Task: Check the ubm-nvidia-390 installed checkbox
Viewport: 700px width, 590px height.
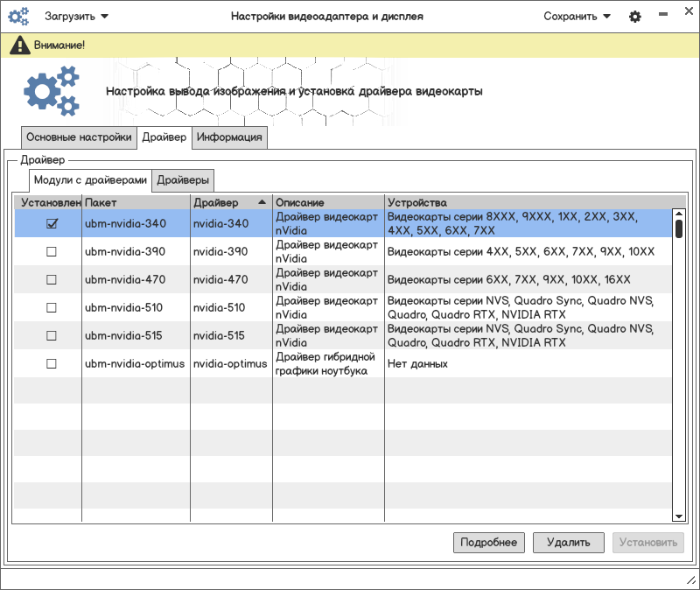Action: click(x=52, y=252)
